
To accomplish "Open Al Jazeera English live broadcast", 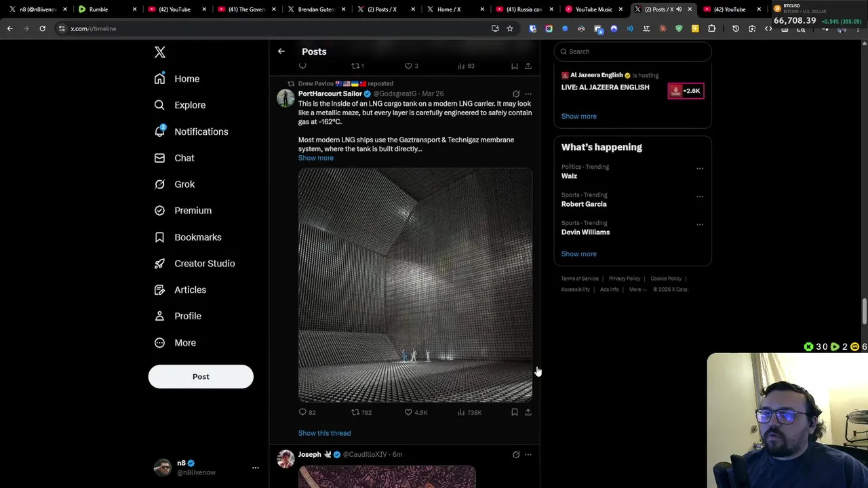I will tap(605, 87).
